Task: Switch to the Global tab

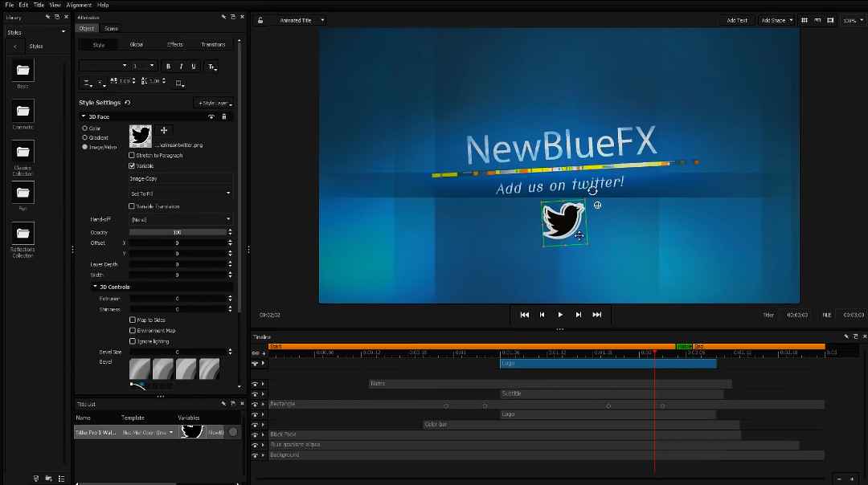Action: click(x=136, y=45)
